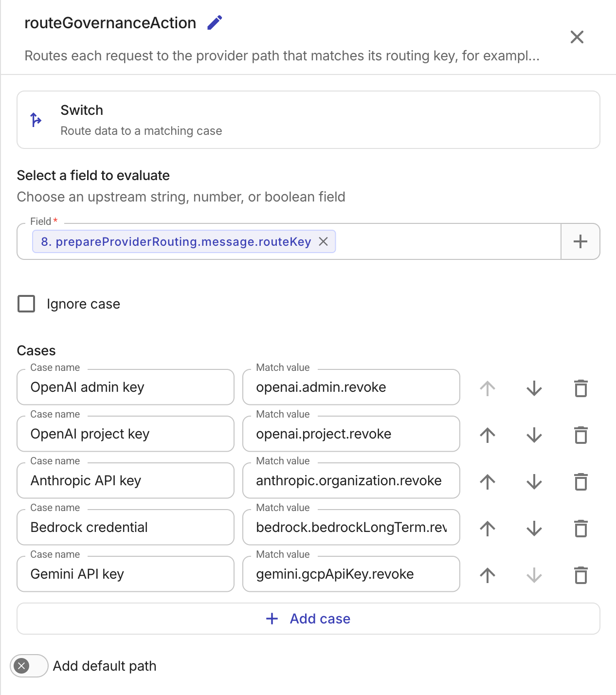
Task: Click the Add case button
Action: pos(308,619)
